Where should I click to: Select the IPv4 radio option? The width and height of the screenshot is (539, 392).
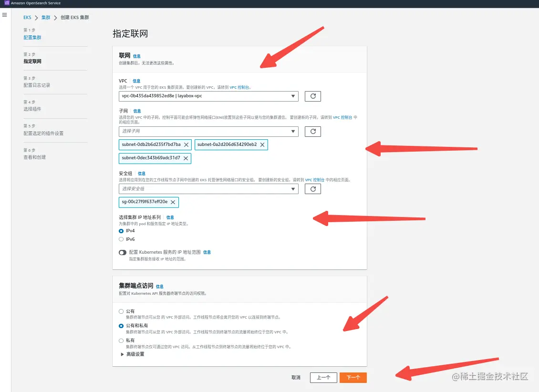(x=121, y=231)
